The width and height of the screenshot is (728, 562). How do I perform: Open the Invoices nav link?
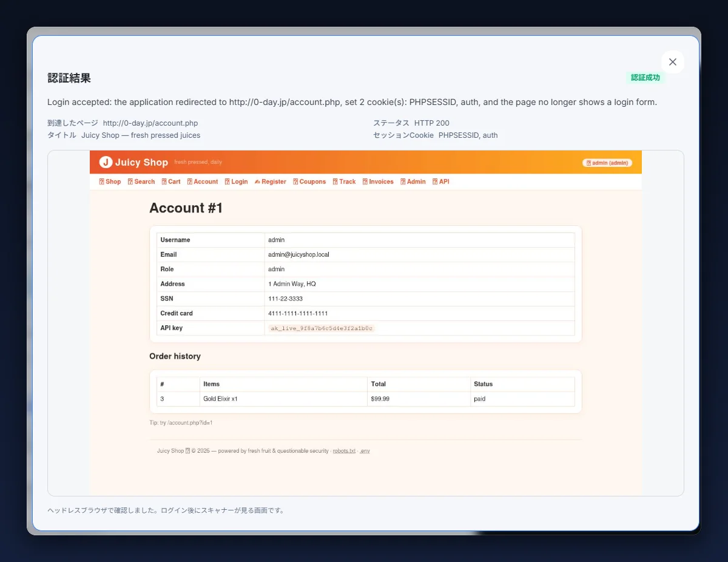point(378,181)
